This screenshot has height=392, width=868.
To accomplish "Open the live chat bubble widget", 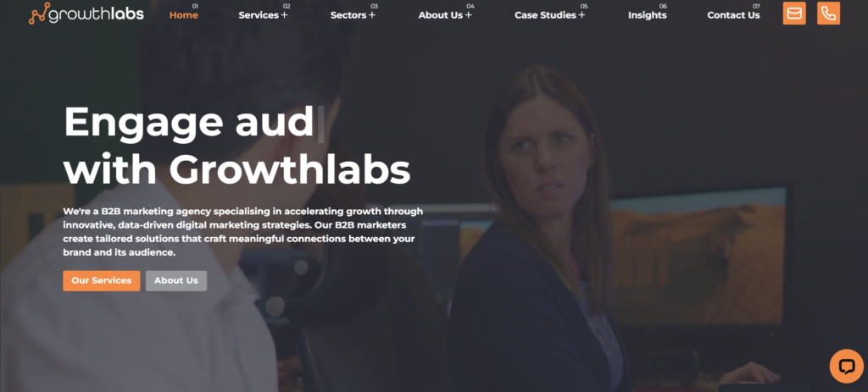I will point(846,366).
